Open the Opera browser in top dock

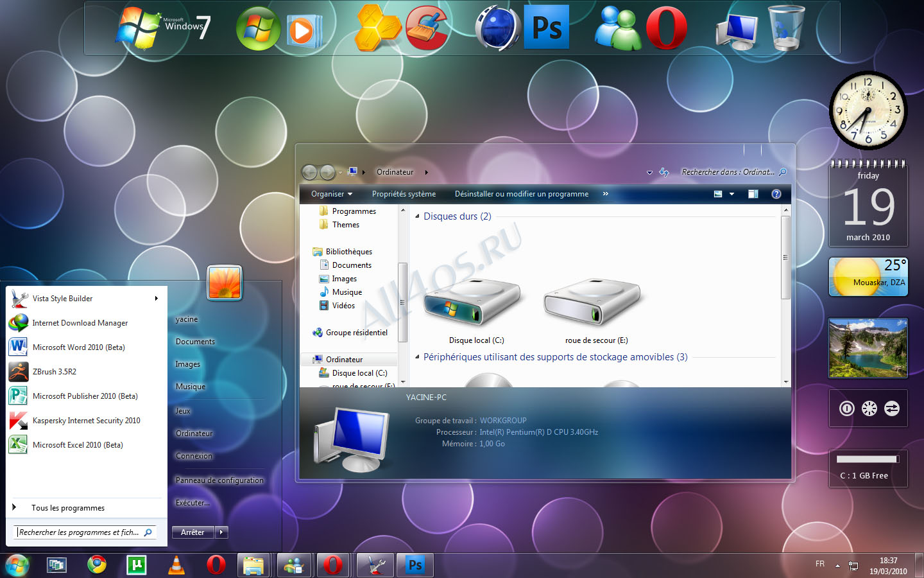(x=667, y=28)
